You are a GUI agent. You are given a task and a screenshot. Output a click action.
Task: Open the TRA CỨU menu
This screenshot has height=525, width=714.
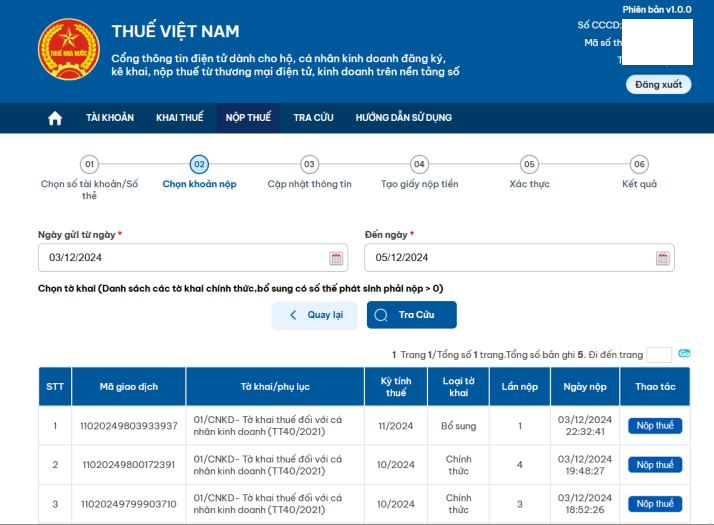coord(313,118)
